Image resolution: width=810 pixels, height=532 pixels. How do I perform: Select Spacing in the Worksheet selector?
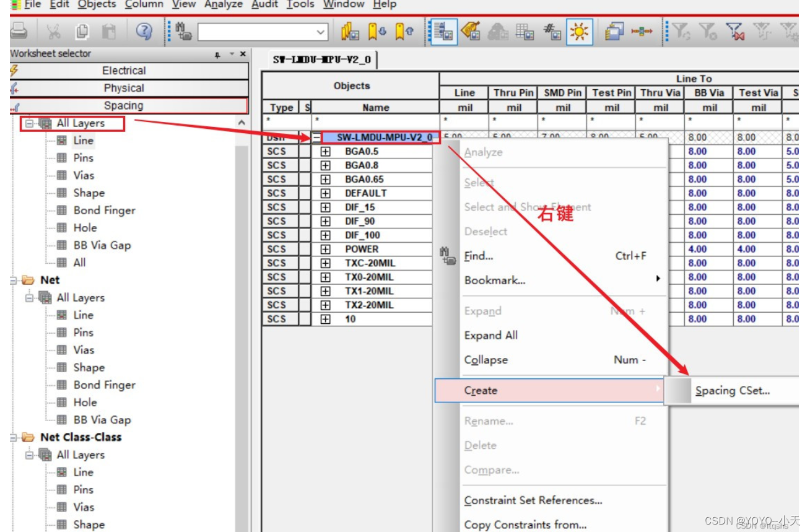(x=124, y=105)
